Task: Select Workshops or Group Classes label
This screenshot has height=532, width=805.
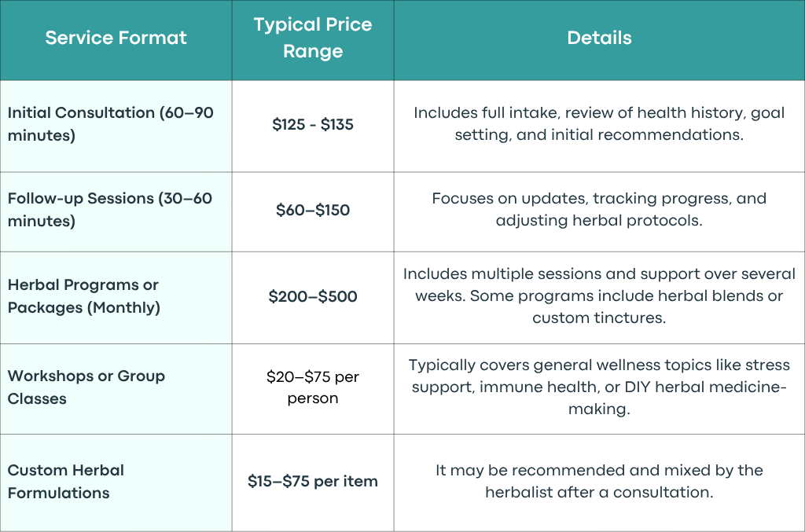Action: coord(86,387)
